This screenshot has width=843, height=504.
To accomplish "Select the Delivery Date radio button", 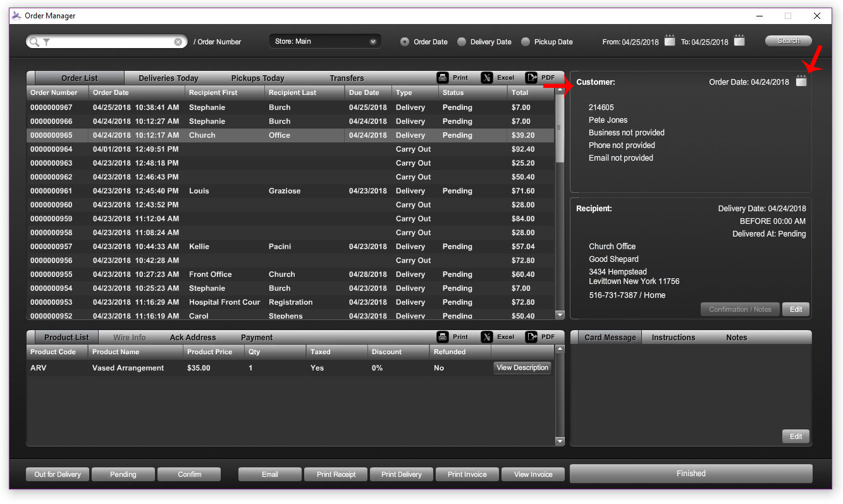I will tap(462, 42).
